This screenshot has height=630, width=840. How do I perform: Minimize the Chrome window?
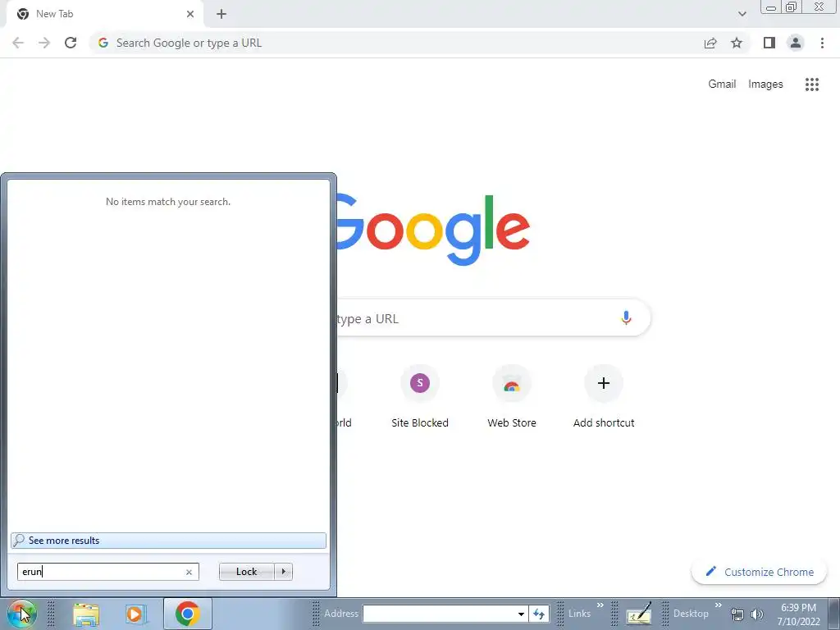771,7
